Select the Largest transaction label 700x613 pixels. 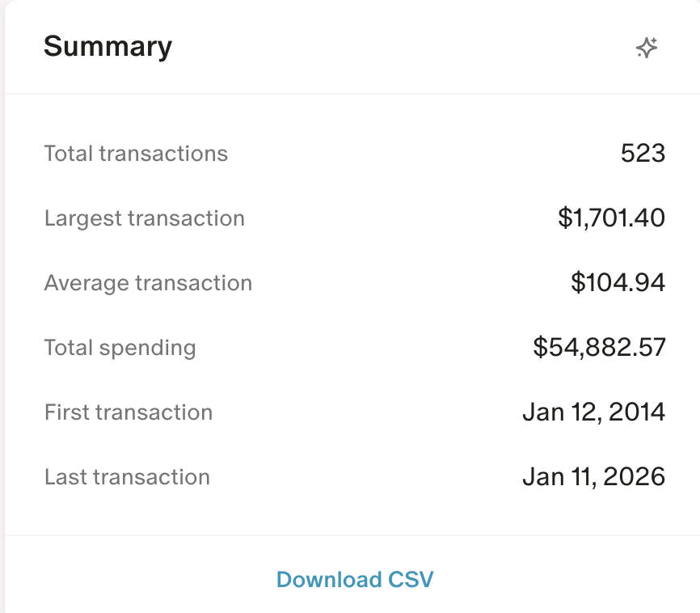click(145, 218)
